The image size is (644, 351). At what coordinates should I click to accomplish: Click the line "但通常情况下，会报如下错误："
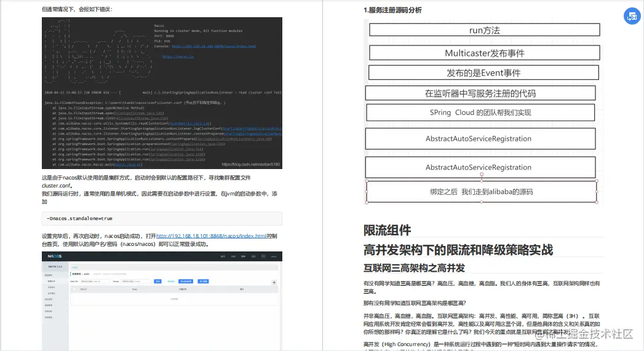click(x=78, y=9)
